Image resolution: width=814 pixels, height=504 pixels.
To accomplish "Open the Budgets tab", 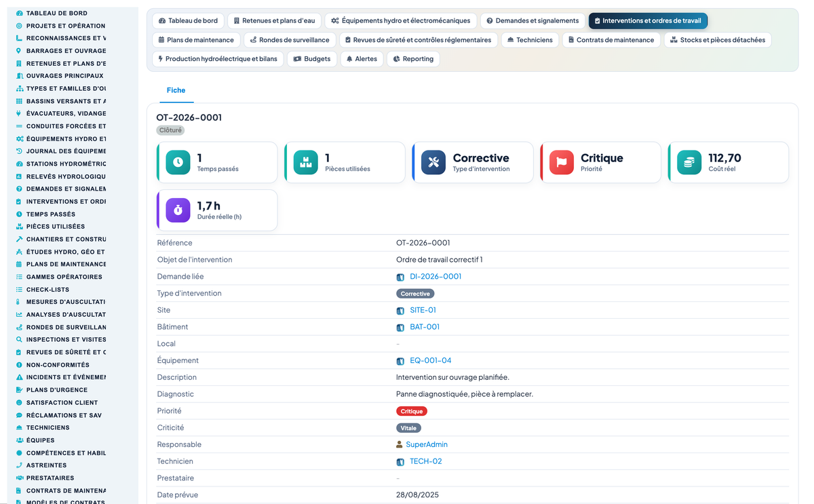I will point(312,59).
